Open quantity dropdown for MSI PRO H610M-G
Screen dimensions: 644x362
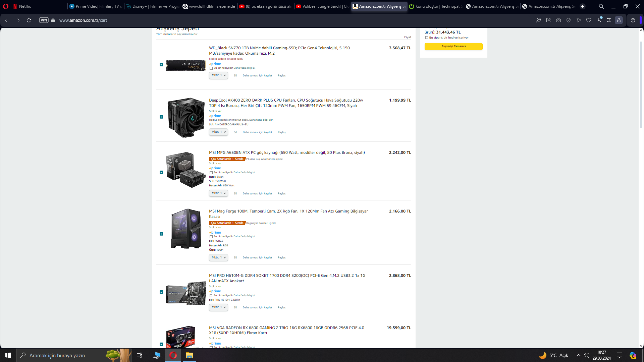coord(218,307)
